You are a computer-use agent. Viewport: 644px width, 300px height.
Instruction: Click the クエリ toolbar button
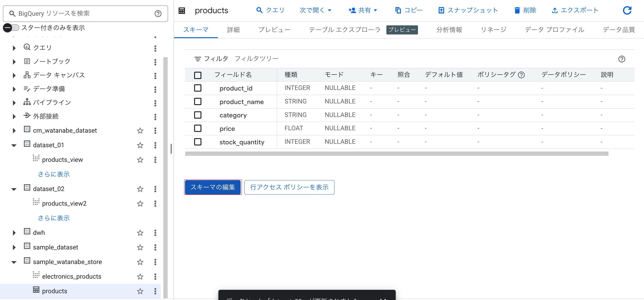pyautogui.click(x=270, y=10)
